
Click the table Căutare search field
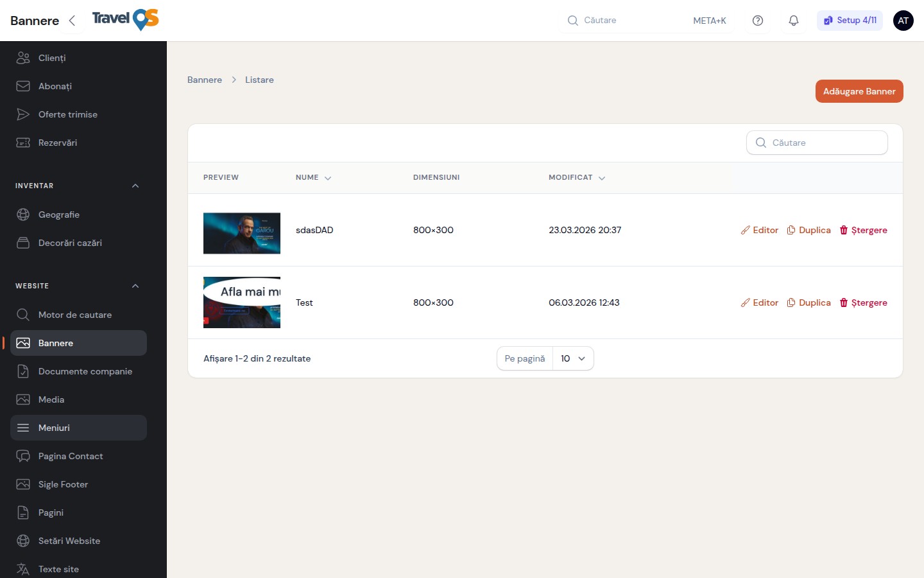point(817,143)
